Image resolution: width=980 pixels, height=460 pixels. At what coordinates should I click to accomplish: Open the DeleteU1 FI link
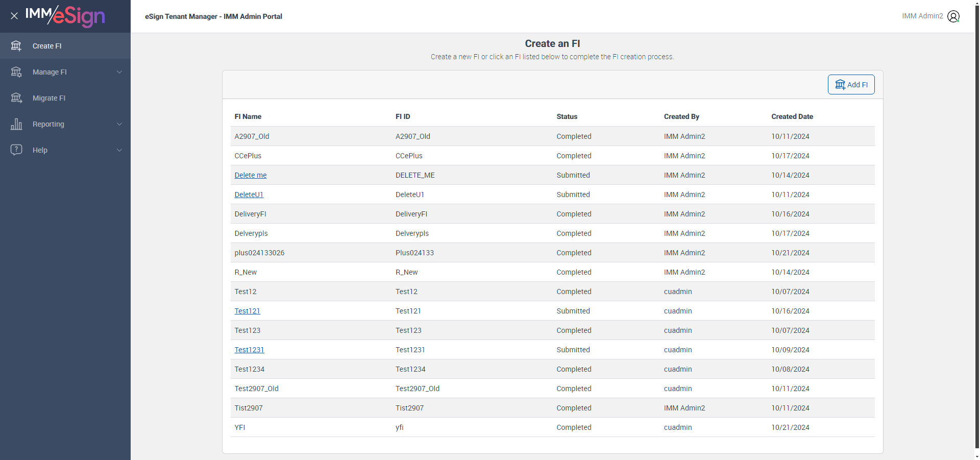click(249, 195)
